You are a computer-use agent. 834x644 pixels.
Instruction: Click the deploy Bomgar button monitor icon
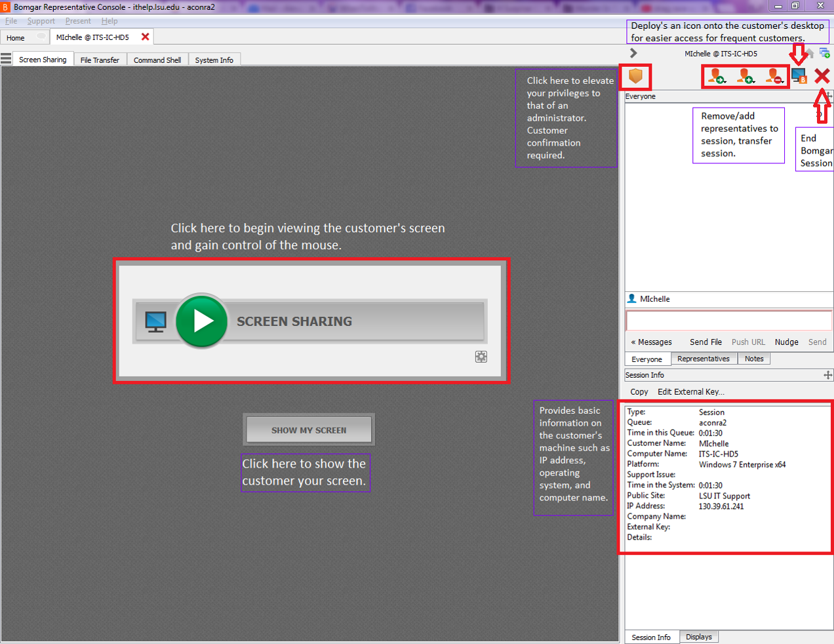click(x=799, y=76)
